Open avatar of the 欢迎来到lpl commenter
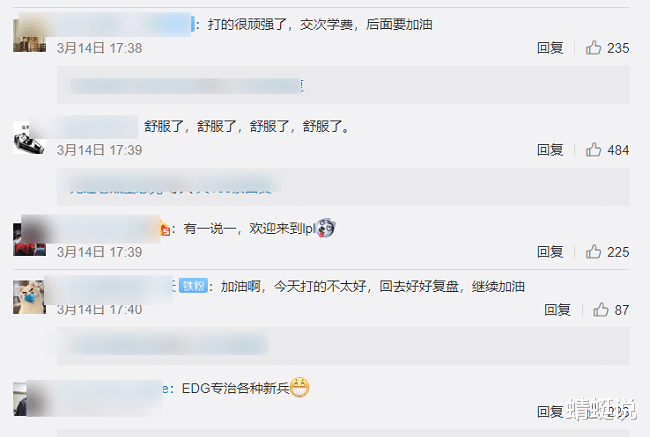The height and width of the screenshot is (437, 650). tap(29, 240)
